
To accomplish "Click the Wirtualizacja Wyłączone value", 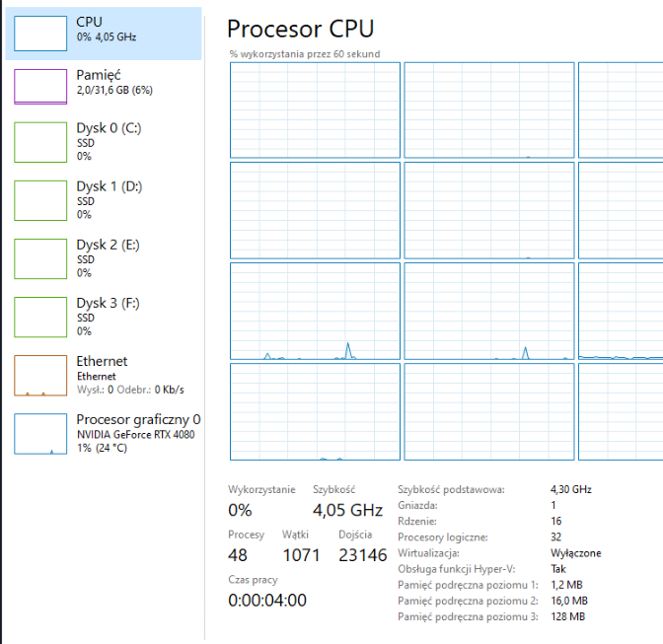I will (575, 552).
